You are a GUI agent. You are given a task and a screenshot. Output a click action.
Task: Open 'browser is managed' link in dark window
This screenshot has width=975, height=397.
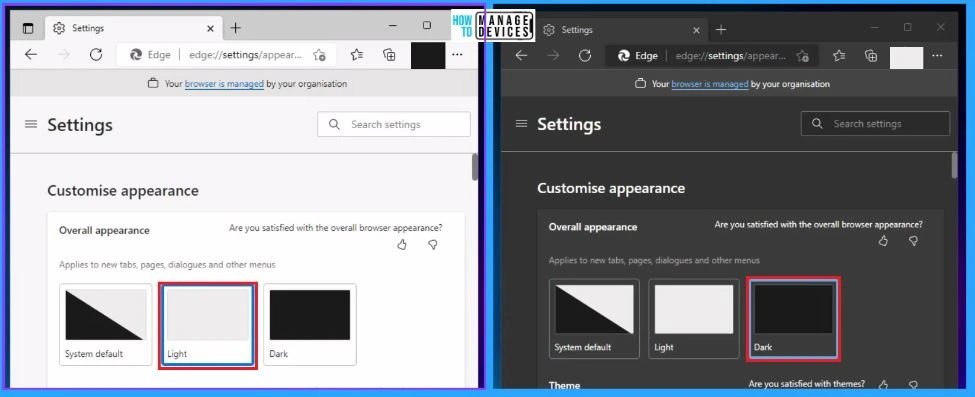coord(710,83)
